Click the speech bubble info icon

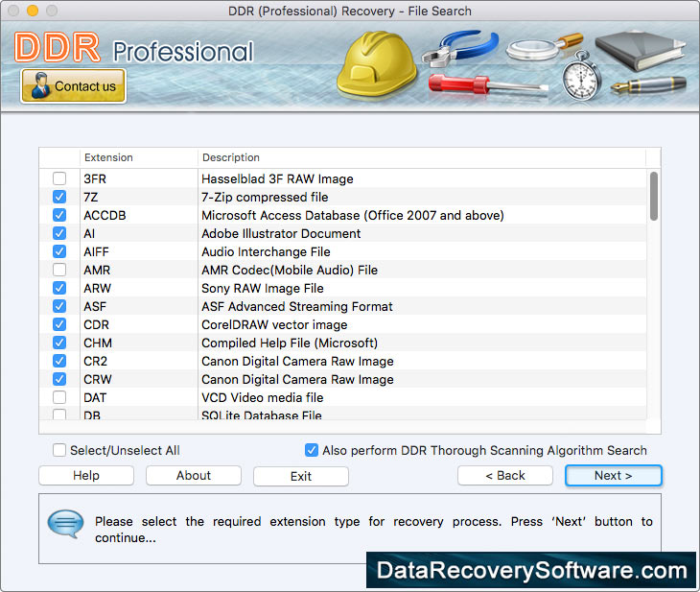(x=65, y=524)
